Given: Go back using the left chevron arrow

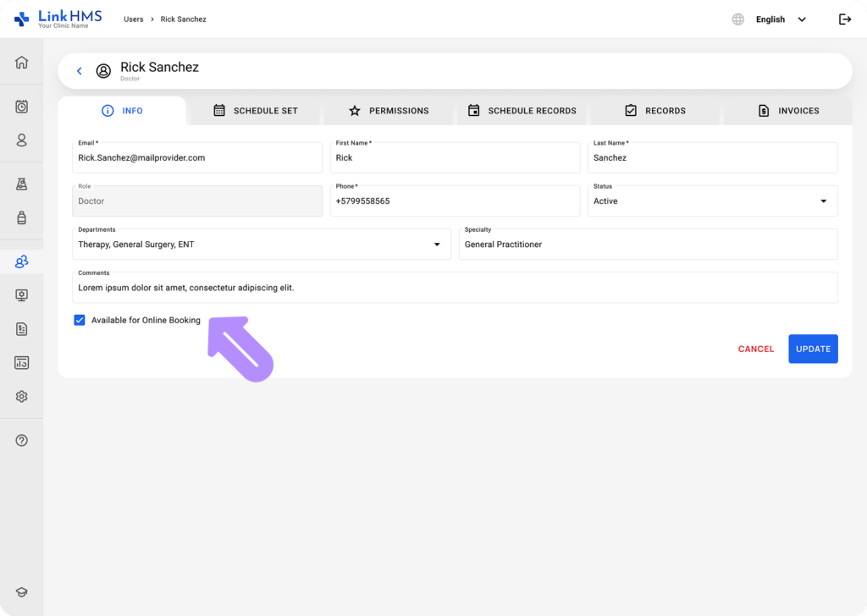Looking at the screenshot, I should pyautogui.click(x=80, y=71).
